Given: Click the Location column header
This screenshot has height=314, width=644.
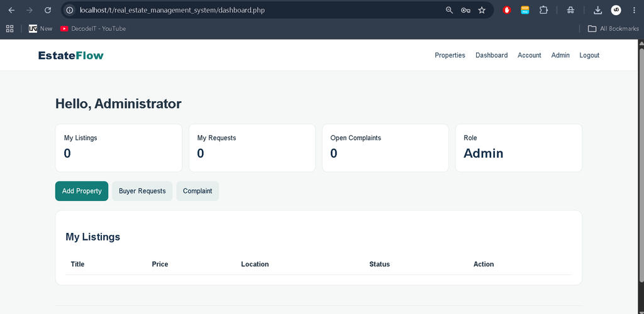Looking at the screenshot, I should 255,264.
